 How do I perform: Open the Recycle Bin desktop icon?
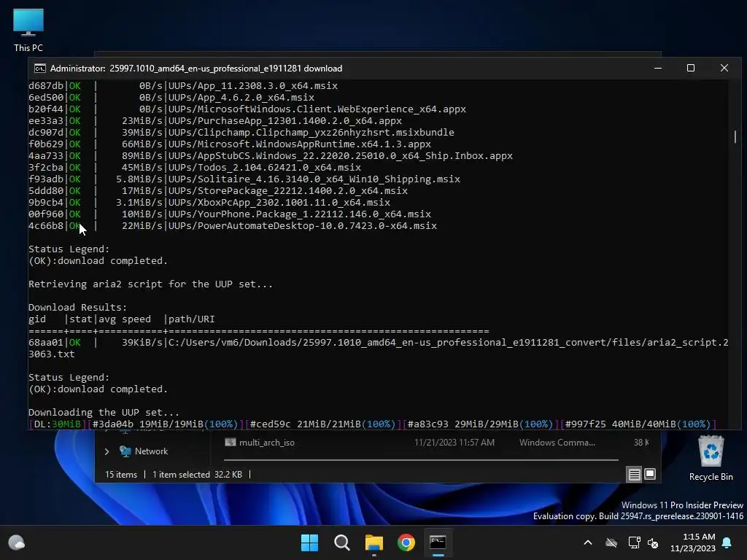pyautogui.click(x=711, y=459)
